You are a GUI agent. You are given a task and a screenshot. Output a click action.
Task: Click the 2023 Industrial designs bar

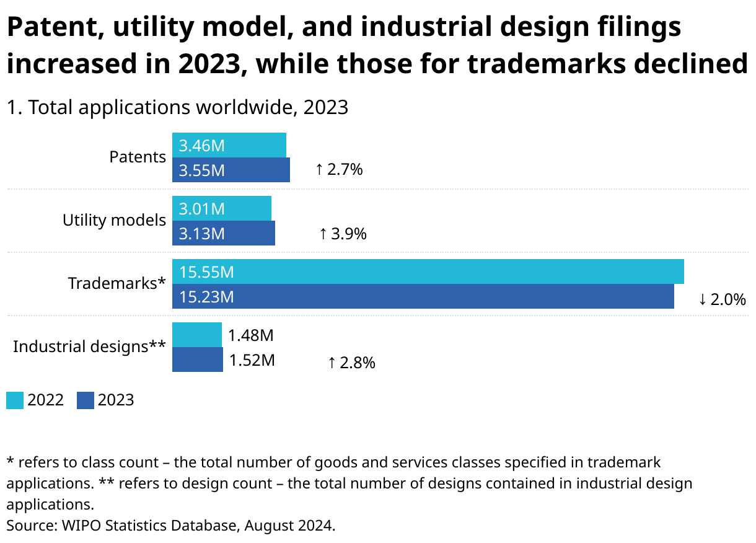[197, 360]
